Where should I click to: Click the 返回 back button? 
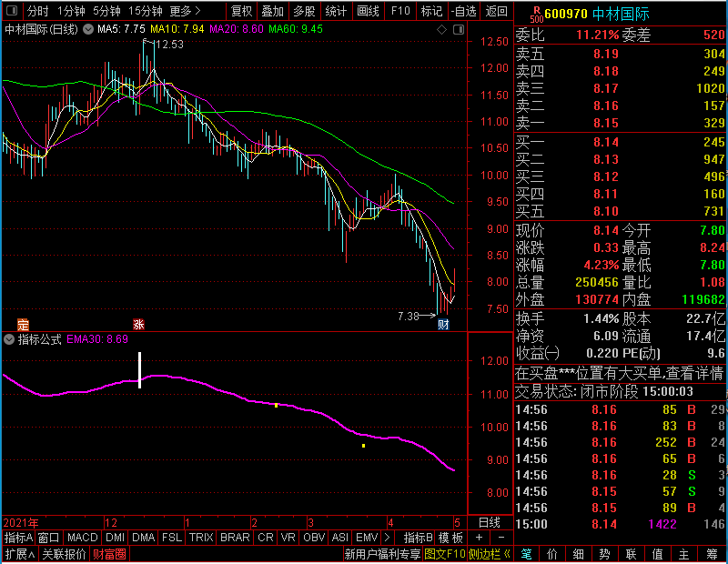coord(496,11)
